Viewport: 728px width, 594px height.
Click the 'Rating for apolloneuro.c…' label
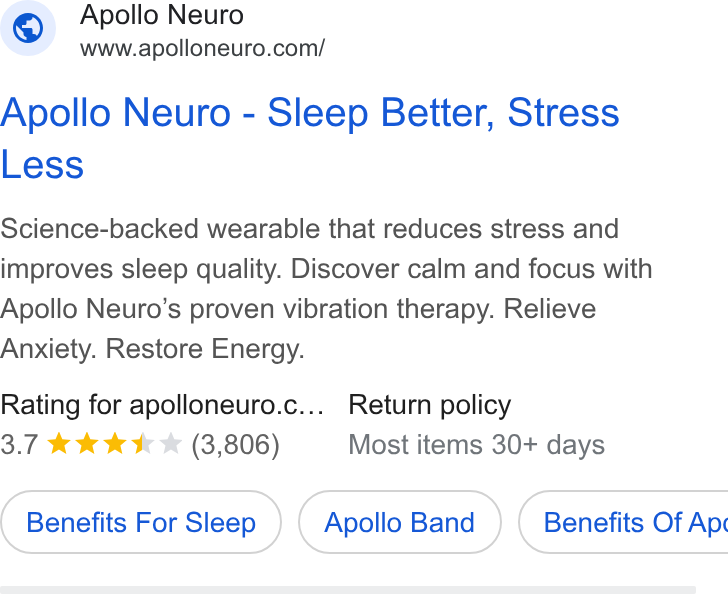162,405
